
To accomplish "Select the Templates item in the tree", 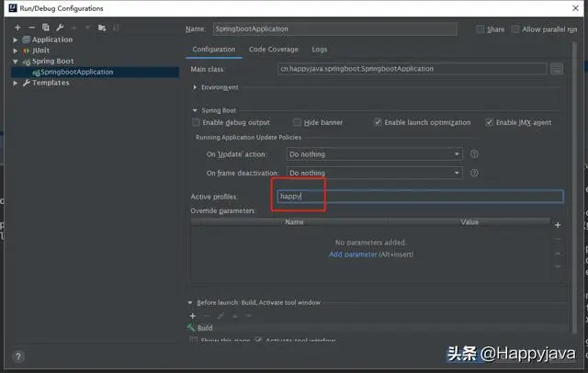I will (x=51, y=83).
